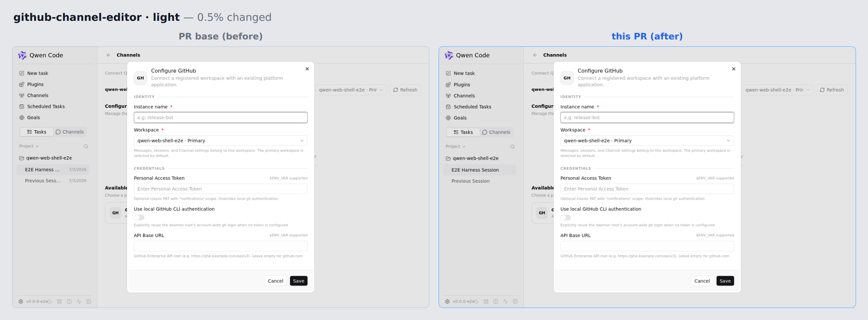Click the Qwen Code logo in the before panel
Viewport: 868px width, 320px height.
22,55
